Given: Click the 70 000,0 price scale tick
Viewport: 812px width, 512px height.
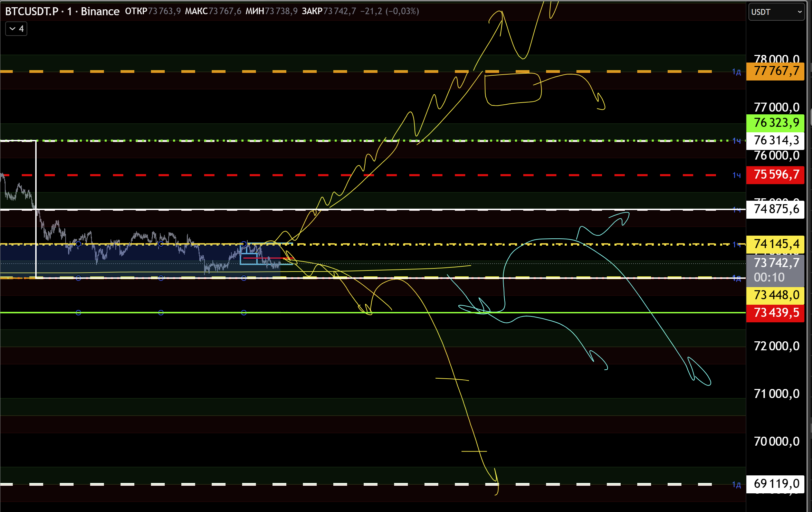Looking at the screenshot, I should click(776, 442).
